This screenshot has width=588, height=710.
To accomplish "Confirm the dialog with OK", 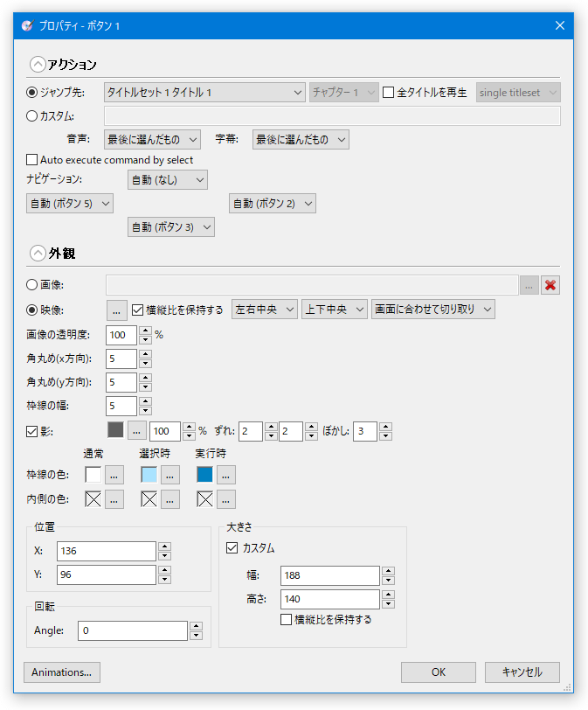I will pyautogui.click(x=439, y=672).
